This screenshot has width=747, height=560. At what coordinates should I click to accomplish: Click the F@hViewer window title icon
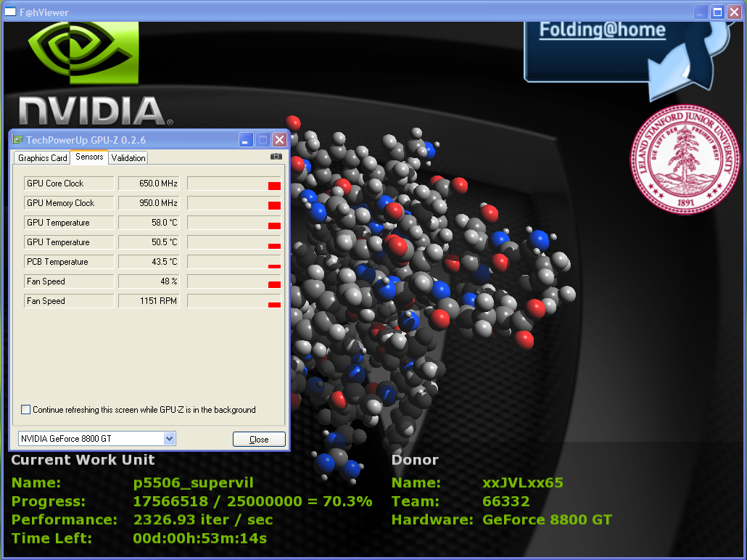pos(10,12)
